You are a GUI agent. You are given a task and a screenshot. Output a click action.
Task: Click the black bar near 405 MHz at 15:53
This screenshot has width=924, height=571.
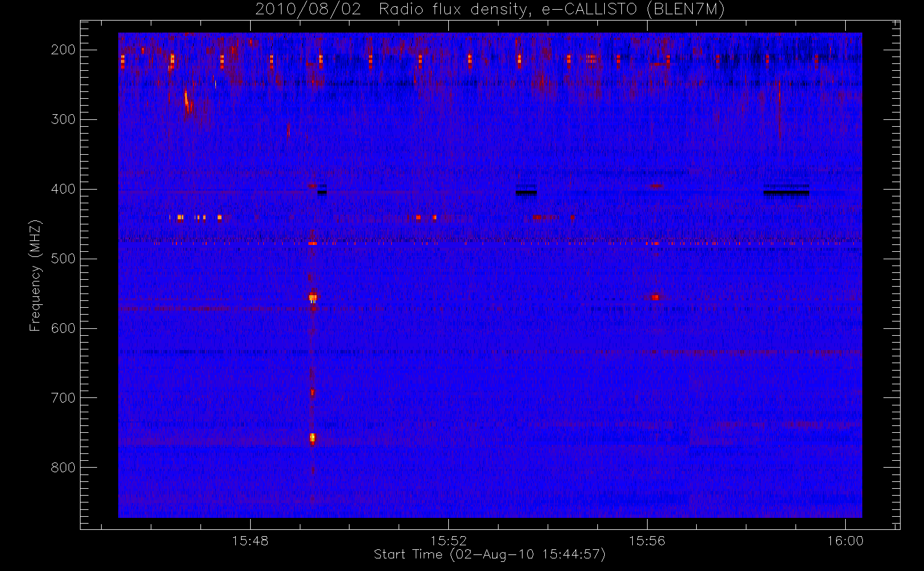point(526,192)
